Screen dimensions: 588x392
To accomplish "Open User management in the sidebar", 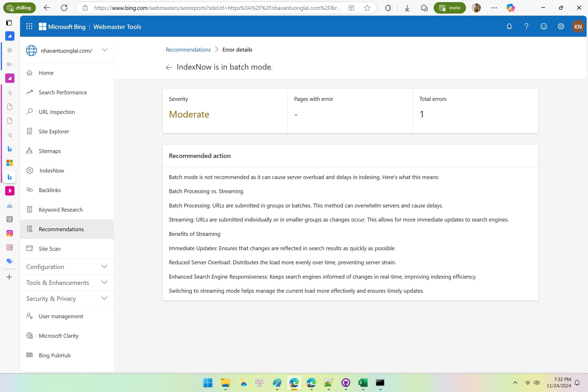I will tap(67, 316).
